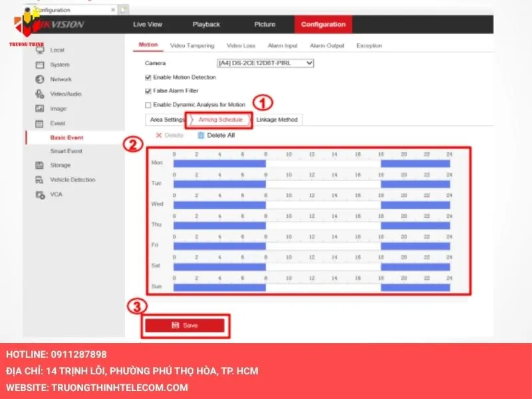Click the VCA sidebar icon
Image resolution: width=532 pixels, height=399 pixels.
(39, 194)
